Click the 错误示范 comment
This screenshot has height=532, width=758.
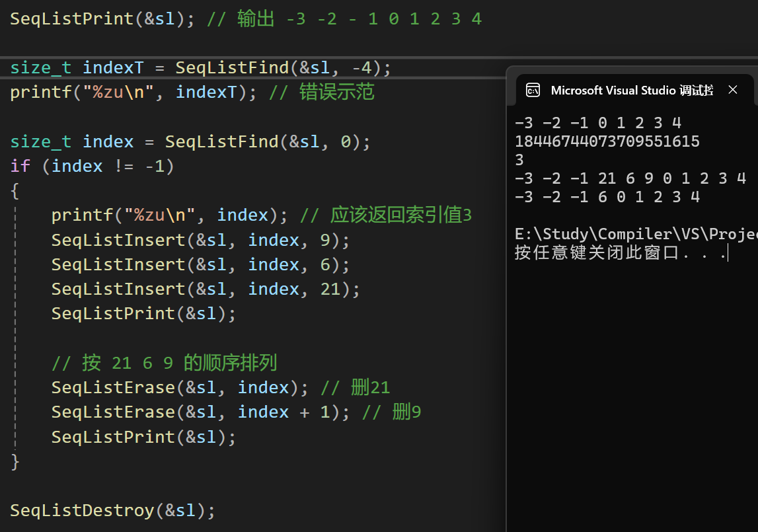click(336, 93)
